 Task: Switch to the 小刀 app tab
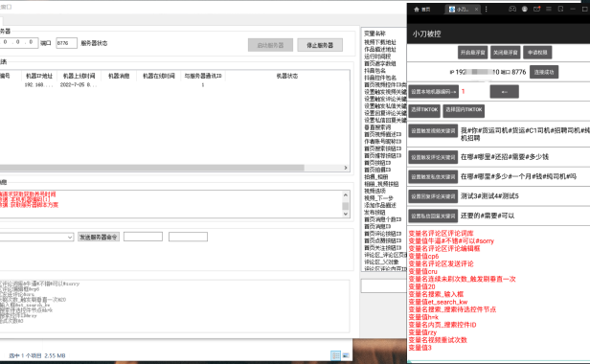click(459, 10)
